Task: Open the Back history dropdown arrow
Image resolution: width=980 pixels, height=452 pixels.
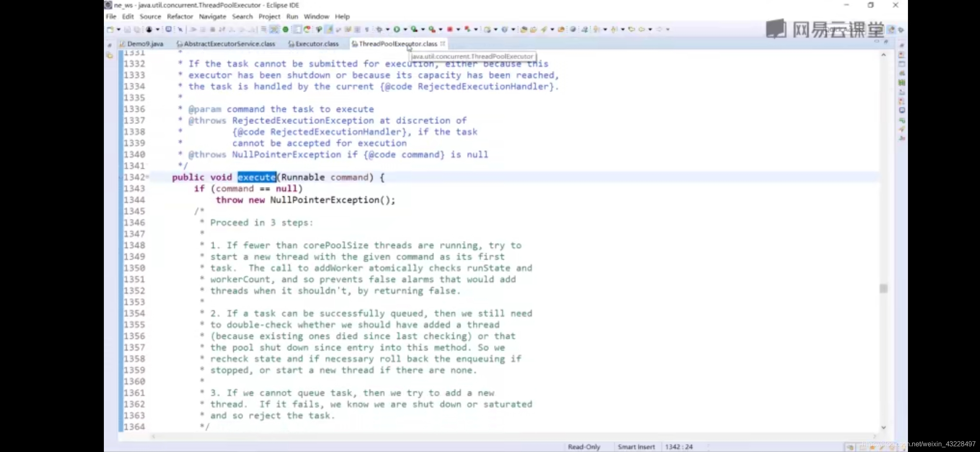Action: click(650, 29)
